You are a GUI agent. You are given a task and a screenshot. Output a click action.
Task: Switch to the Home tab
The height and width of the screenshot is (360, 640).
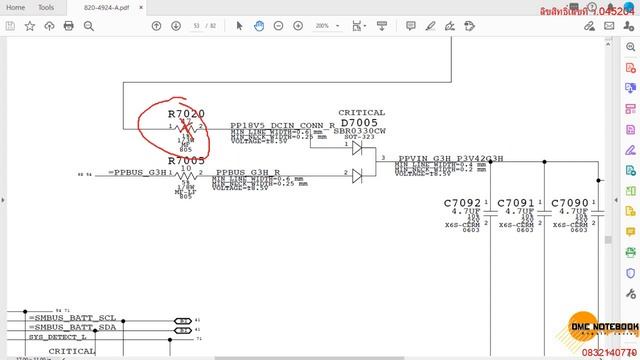coord(16,7)
